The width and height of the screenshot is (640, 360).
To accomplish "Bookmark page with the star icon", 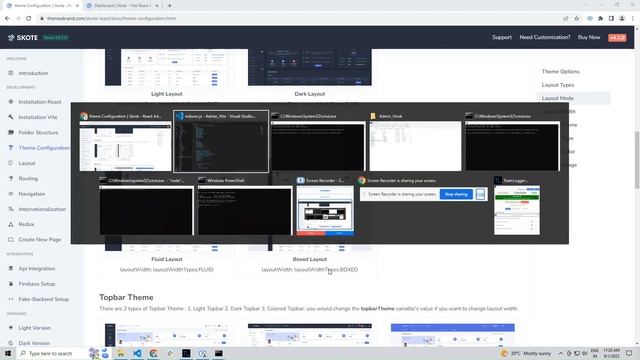I will [576, 18].
